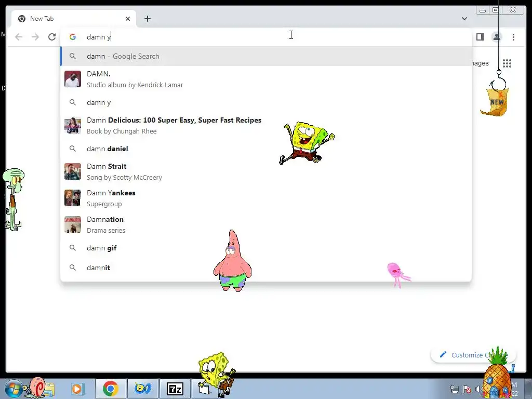Choose the 'damn daniel' suggestion
Image resolution: width=532 pixels, height=399 pixels.
[266, 149]
